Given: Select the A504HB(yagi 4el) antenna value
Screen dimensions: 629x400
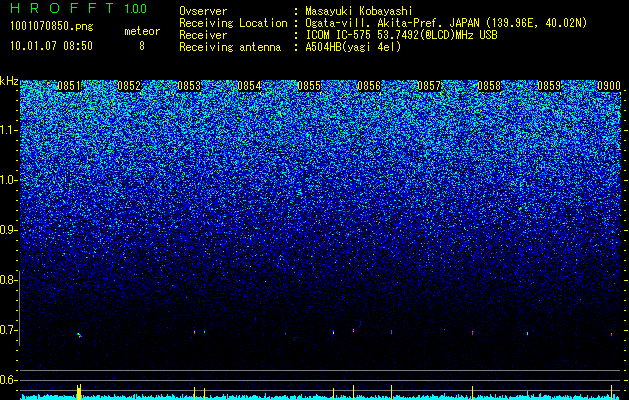Looking at the screenshot, I should click(x=353, y=47).
